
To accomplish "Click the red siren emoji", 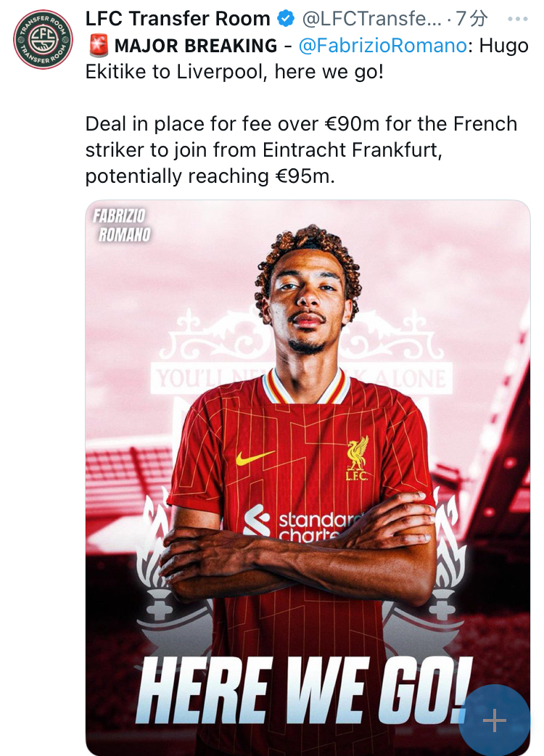I will tap(99, 46).
